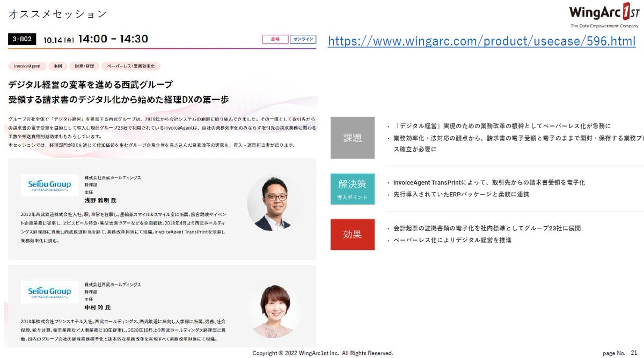Click the speaker name 浅野 雅明 氏
Image resolution: width=644 pixels, height=358 pixels.
99,199
